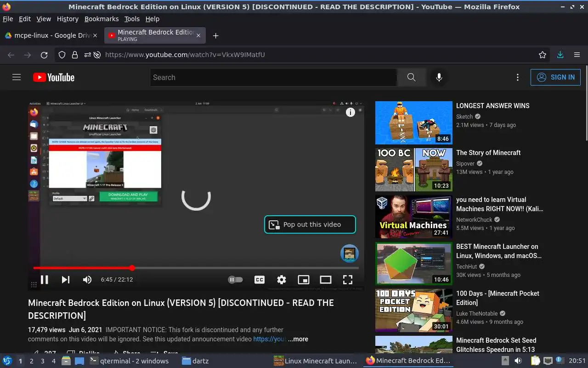Close the Minecraft Bedrock Edition tab

point(198,35)
